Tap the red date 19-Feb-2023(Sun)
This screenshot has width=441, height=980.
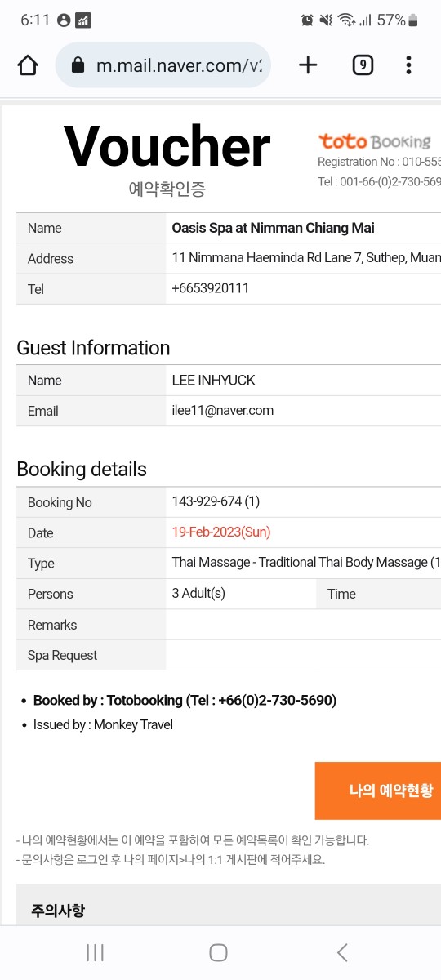(x=221, y=532)
